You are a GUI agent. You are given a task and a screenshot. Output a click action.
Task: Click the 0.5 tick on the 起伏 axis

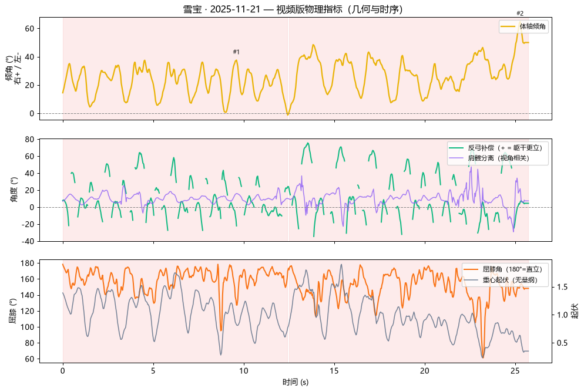pos(562,343)
